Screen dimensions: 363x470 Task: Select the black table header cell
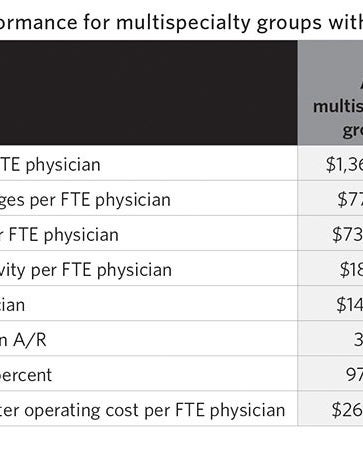coord(149,93)
